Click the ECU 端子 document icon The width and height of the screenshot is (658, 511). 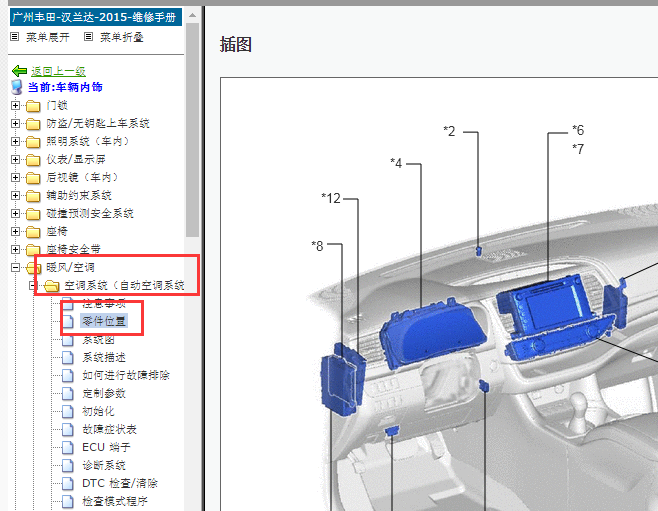[68, 448]
